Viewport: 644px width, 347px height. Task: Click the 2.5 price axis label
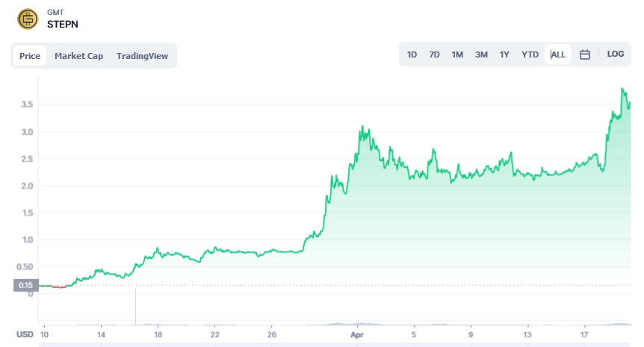click(27, 159)
